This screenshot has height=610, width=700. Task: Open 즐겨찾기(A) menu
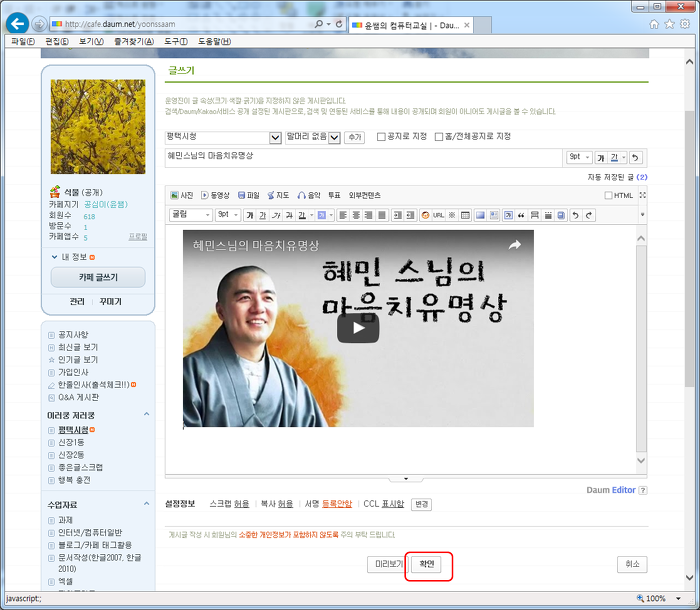pos(134,42)
